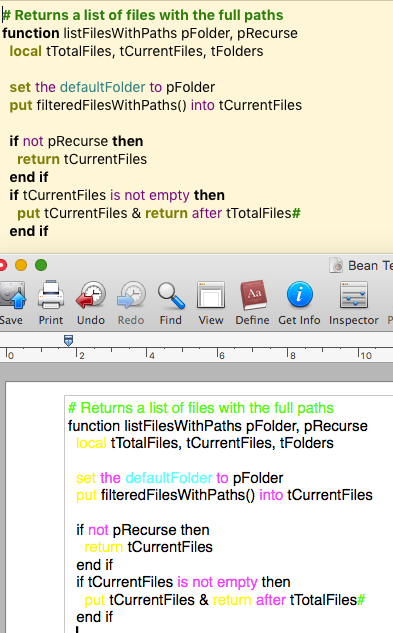
Task: Open the Define dictionary icon
Action: 253,295
